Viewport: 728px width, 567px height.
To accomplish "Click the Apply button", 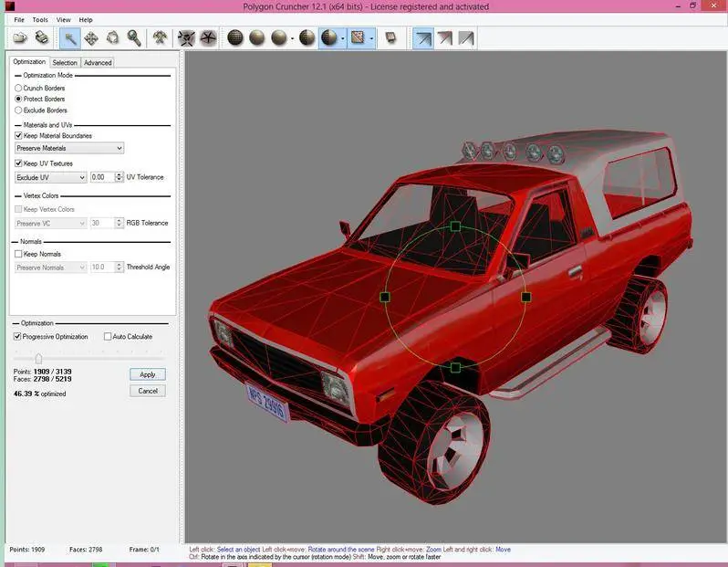I will pyautogui.click(x=148, y=374).
